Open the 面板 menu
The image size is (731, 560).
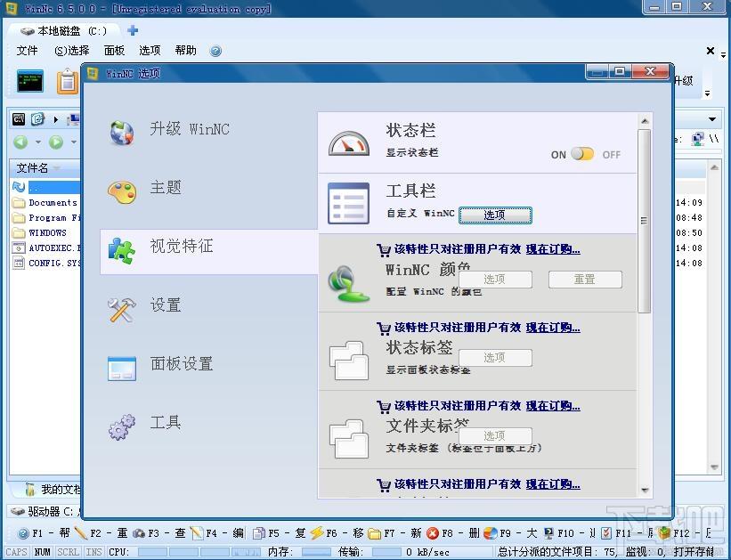pyautogui.click(x=114, y=51)
